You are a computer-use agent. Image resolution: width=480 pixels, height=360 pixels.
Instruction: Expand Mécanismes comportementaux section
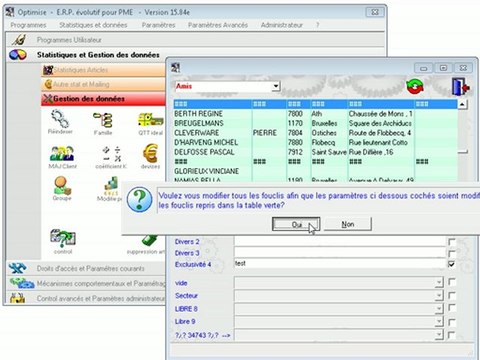[86, 283]
